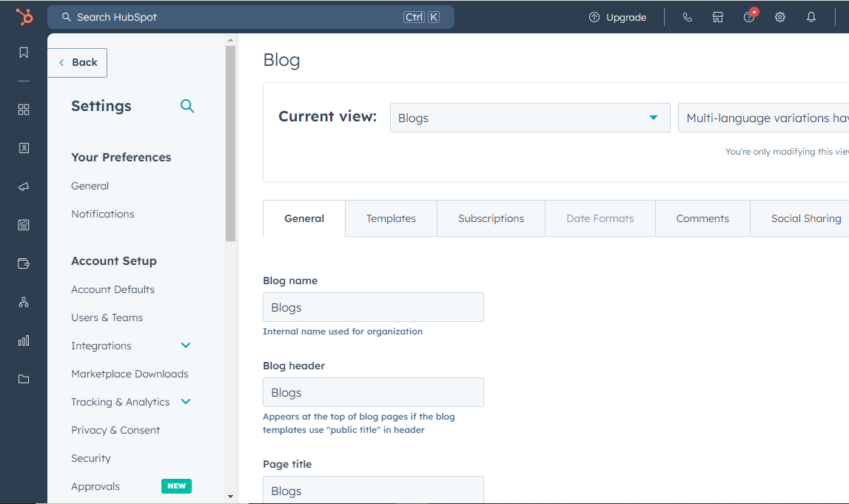Open the Current view Blogs dropdown
Image resolution: width=849 pixels, height=504 pixels.
point(530,118)
